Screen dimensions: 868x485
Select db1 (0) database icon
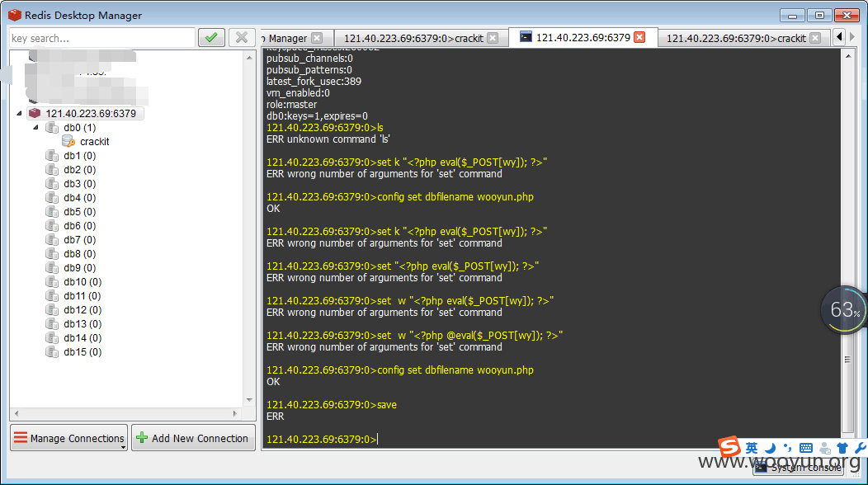point(52,156)
